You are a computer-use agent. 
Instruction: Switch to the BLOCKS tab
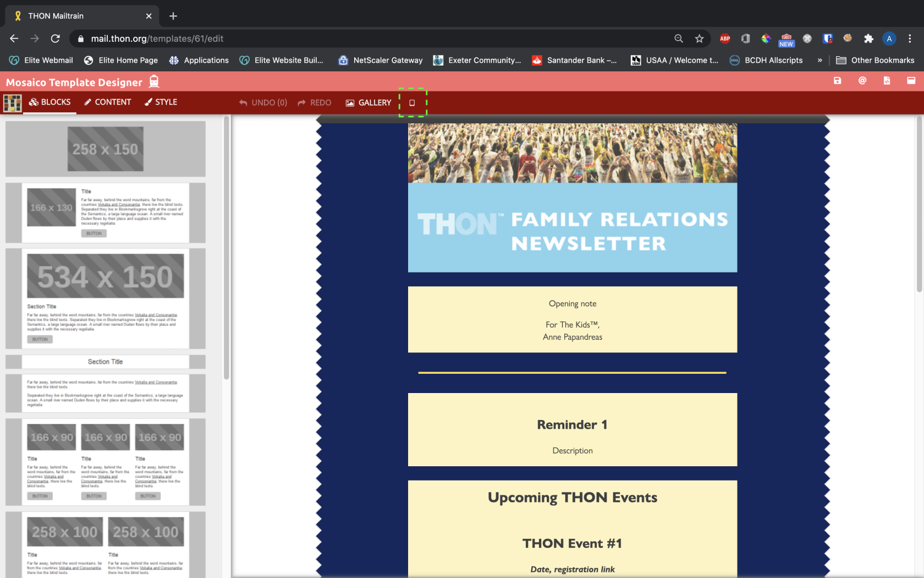(50, 102)
